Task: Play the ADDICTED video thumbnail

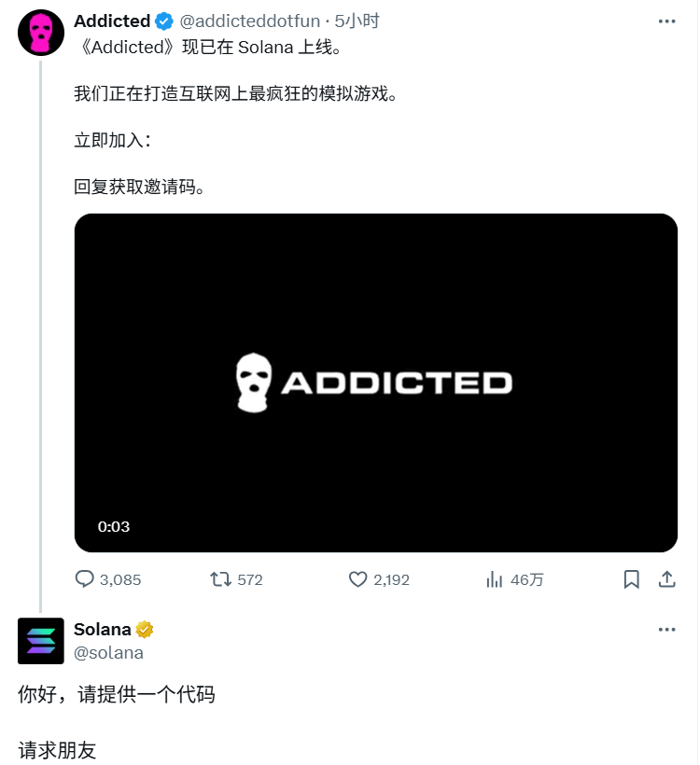Action: click(x=376, y=382)
